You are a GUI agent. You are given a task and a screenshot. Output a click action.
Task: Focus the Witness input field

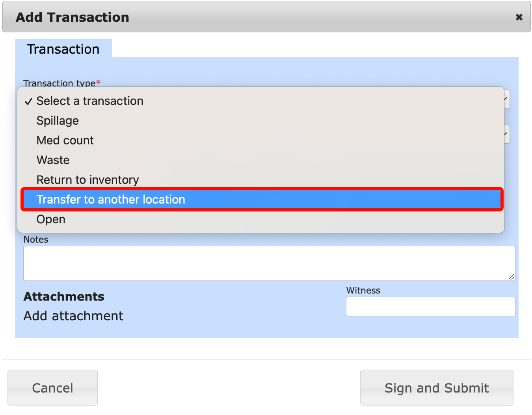430,307
